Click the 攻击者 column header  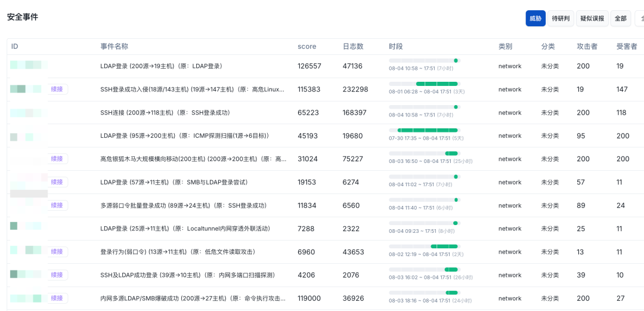click(x=587, y=47)
